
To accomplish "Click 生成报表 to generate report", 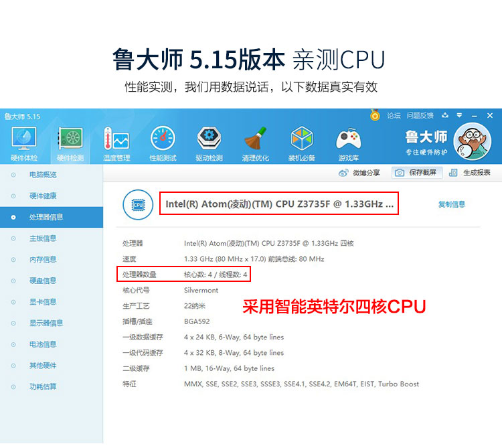I will pyautogui.click(x=471, y=173).
